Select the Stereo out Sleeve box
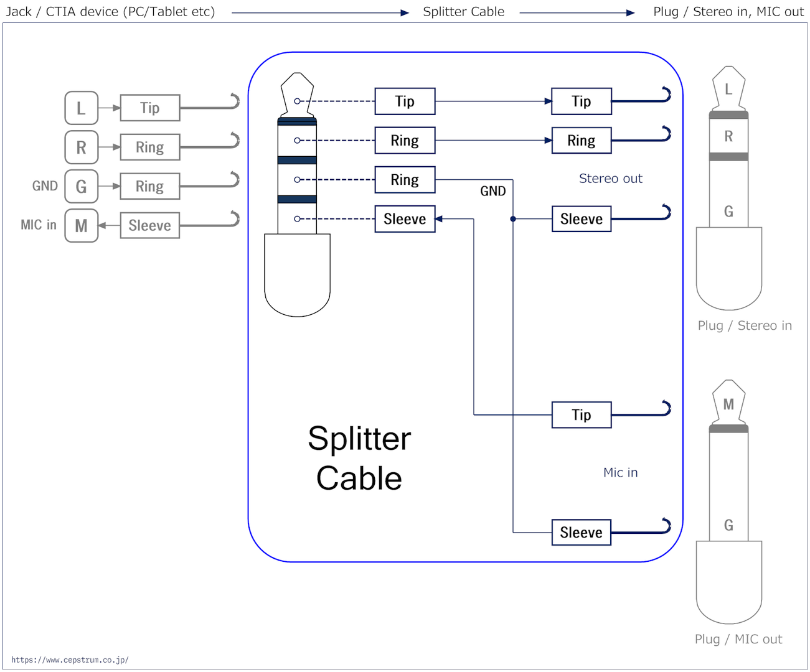Image resolution: width=810 pixels, height=672 pixels. [x=582, y=219]
